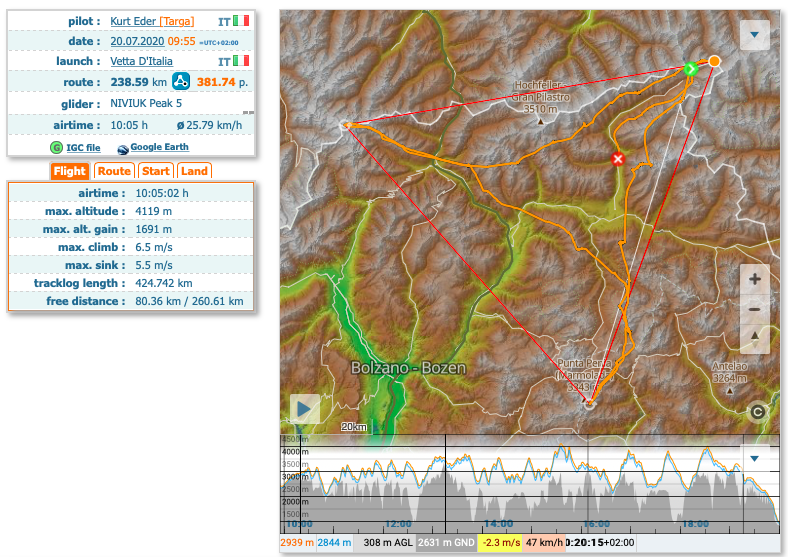Image resolution: width=788 pixels, height=557 pixels.
Task: Zoom out with the map minus button
Action: pos(754,309)
